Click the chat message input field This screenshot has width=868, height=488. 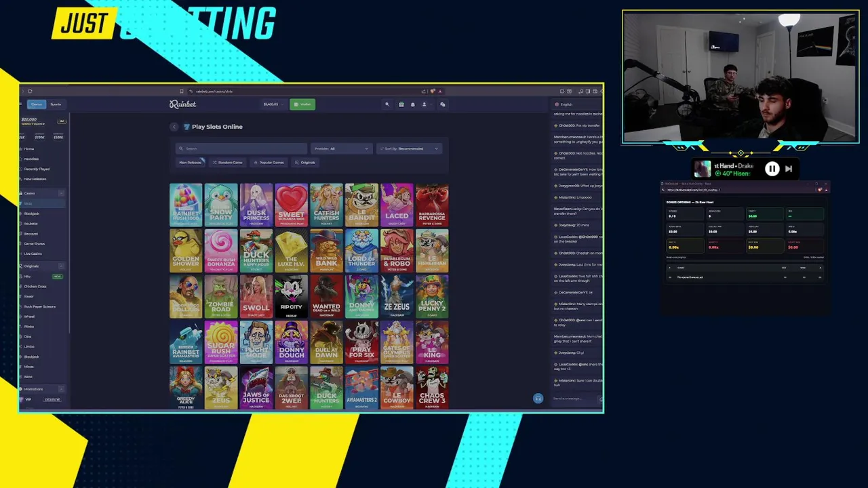point(574,399)
